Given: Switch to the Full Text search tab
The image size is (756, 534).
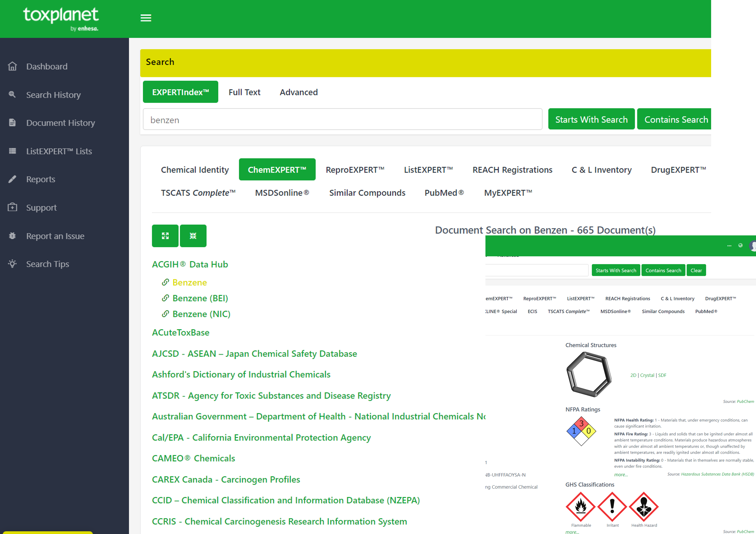Looking at the screenshot, I should [244, 92].
